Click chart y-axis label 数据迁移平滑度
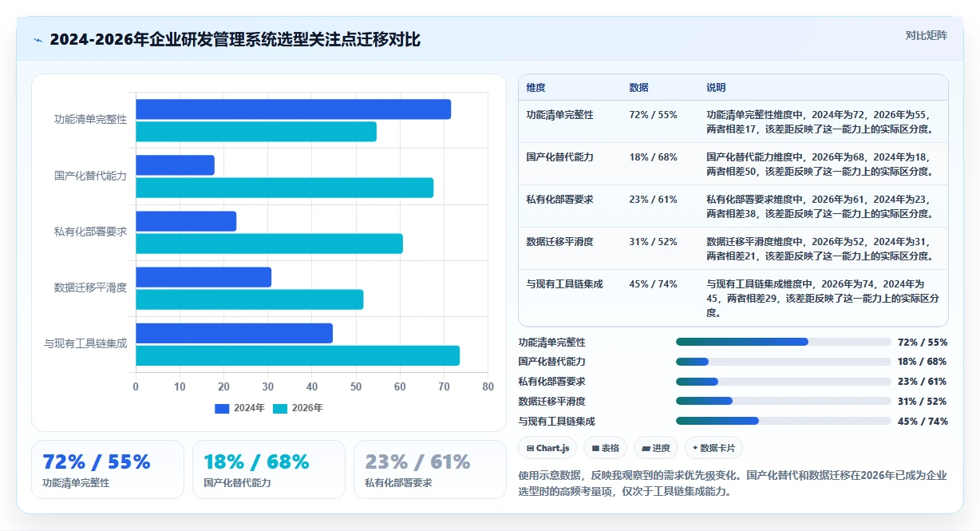Image resolution: width=980 pixels, height=531 pixels. point(90,287)
